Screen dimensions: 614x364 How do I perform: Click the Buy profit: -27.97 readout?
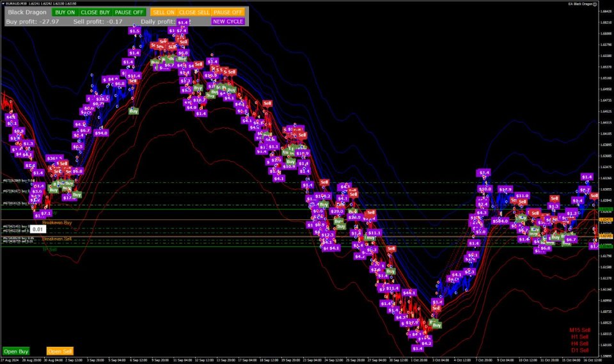[33, 22]
